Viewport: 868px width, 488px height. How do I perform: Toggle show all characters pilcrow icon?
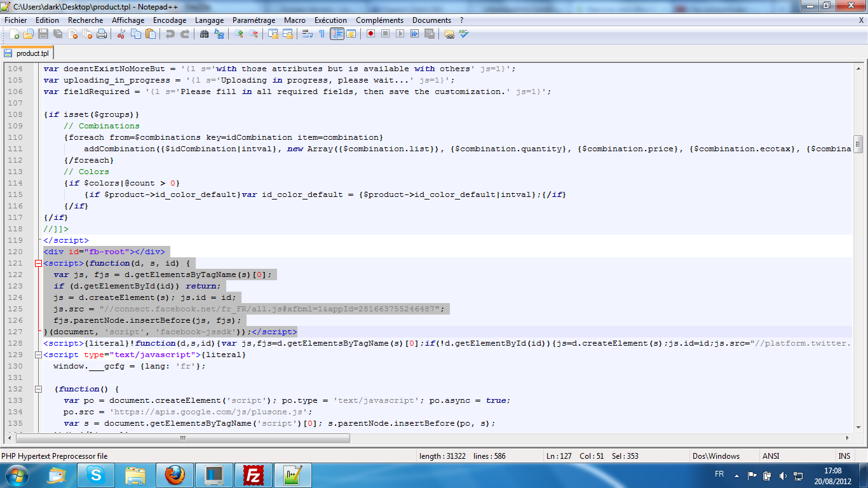(322, 34)
